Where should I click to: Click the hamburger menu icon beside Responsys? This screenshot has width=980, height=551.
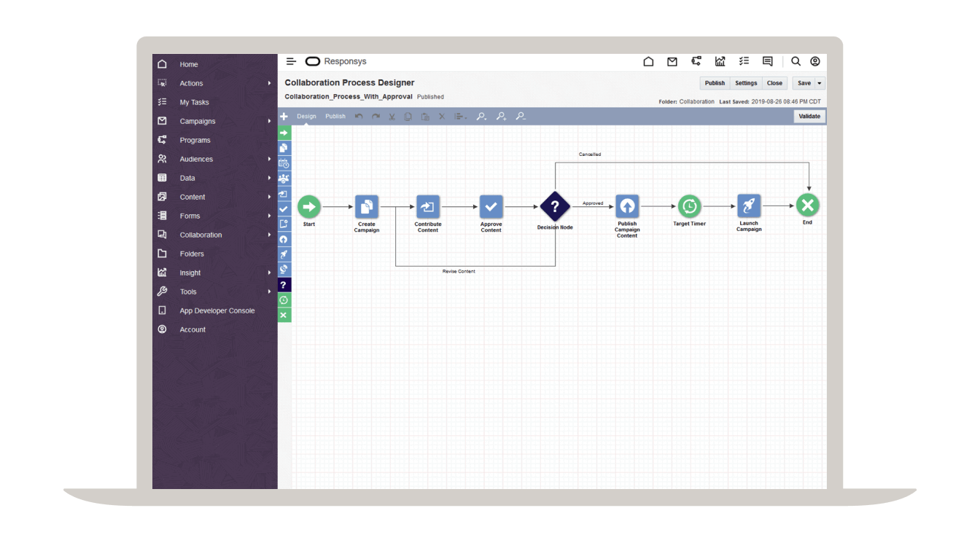(x=291, y=62)
